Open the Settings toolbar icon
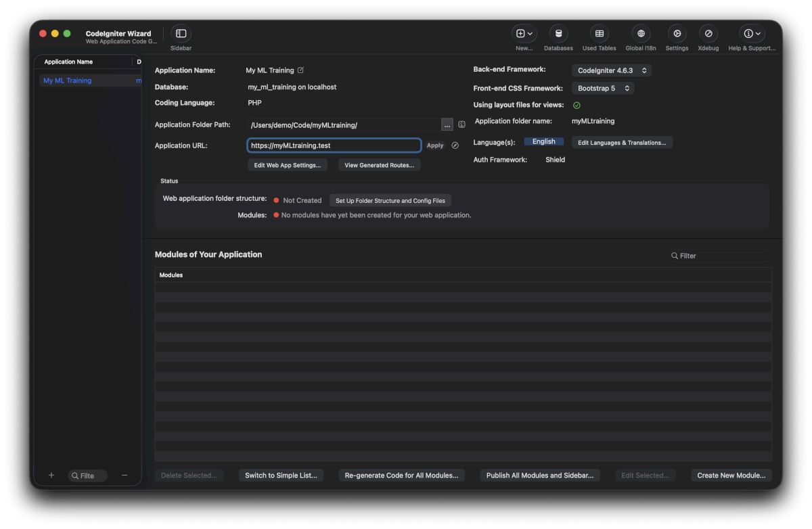The width and height of the screenshot is (812, 529). pos(677,34)
